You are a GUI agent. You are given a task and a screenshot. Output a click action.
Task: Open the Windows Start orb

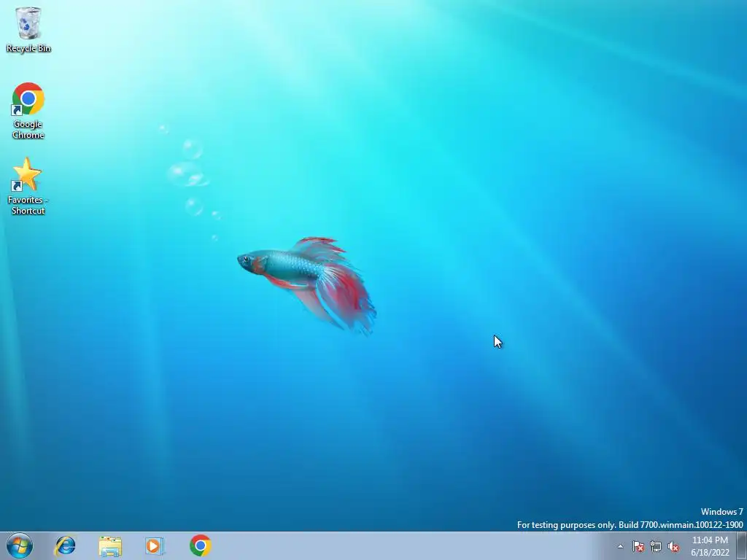pos(20,545)
